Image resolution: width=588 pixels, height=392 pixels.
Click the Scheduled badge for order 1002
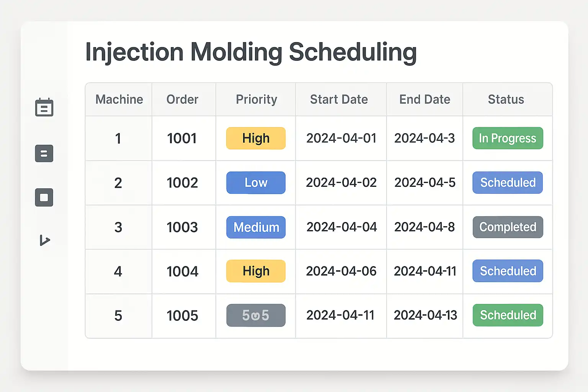(508, 183)
